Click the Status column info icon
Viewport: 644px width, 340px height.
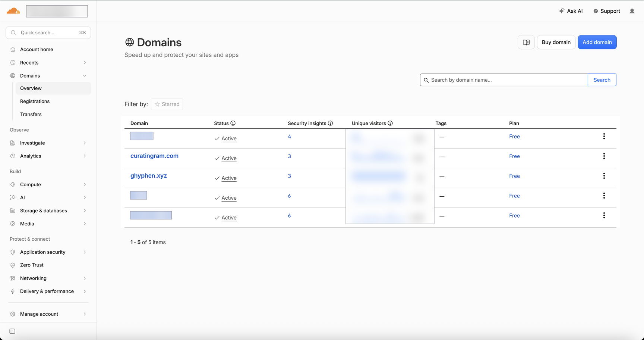point(233,123)
